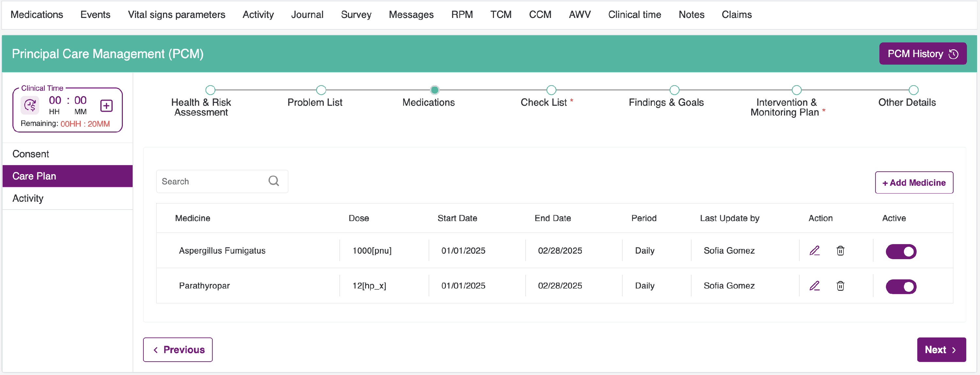Disable Active switch for Parathyropar
Image resolution: width=980 pixels, height=375 pixels.
(x=901, y=287)
